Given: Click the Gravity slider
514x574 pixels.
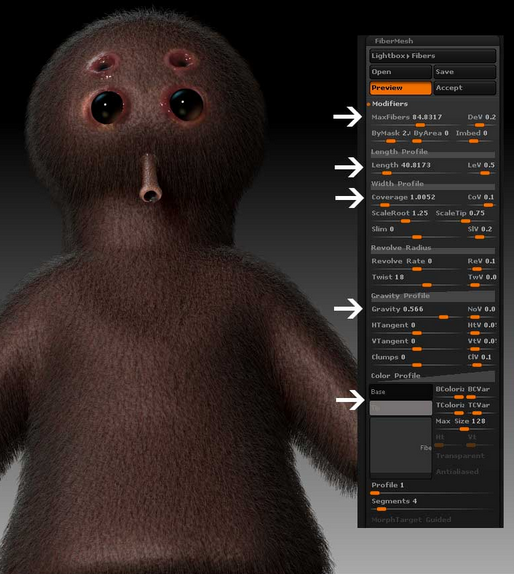Looking at the screenshot, I should [x=416, y=312].
